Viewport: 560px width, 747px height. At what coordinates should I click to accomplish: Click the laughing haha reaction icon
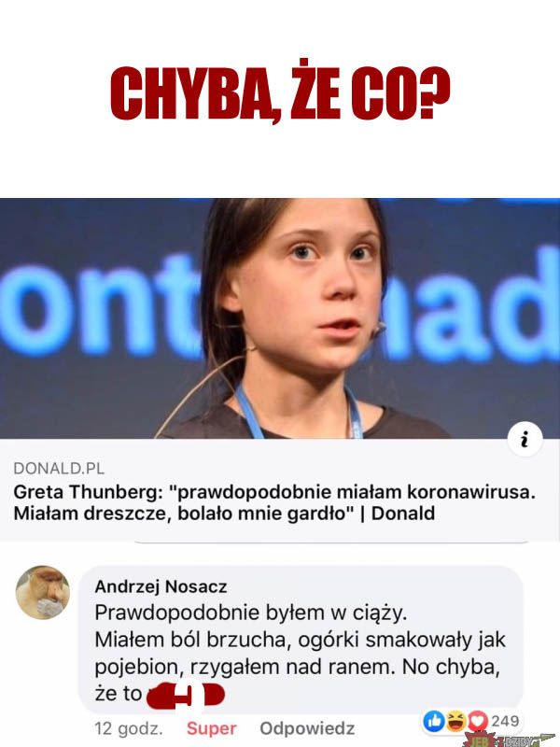(455, 721)
